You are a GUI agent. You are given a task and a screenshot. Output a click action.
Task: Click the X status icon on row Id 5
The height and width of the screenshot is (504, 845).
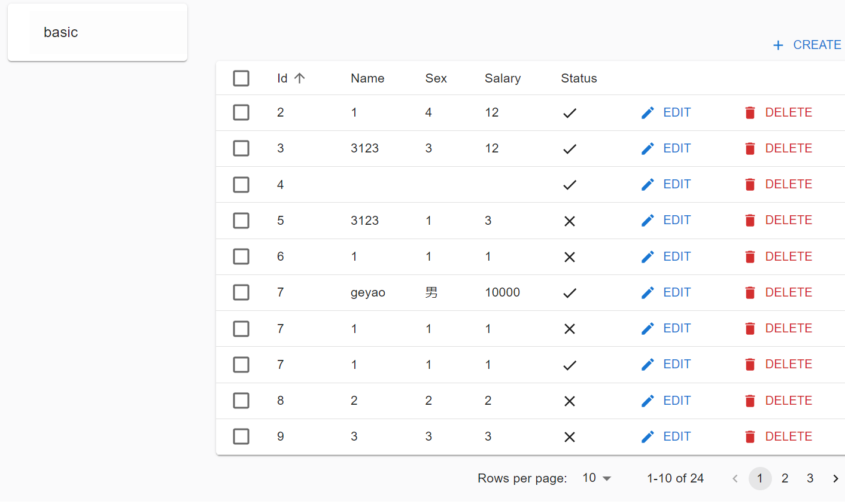point(569,221)
